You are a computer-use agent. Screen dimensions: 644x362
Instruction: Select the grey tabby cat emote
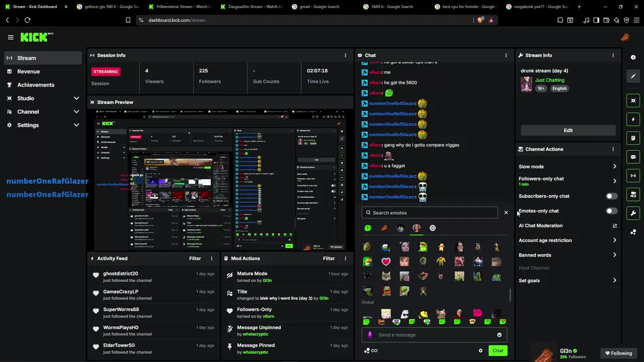pos(386,276)
